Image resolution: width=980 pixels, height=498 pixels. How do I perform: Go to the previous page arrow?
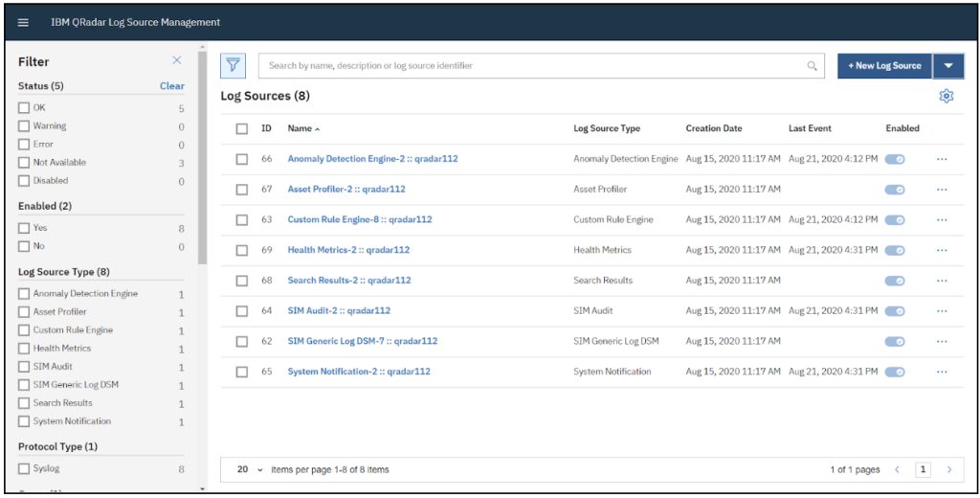[x=897, y=469]
